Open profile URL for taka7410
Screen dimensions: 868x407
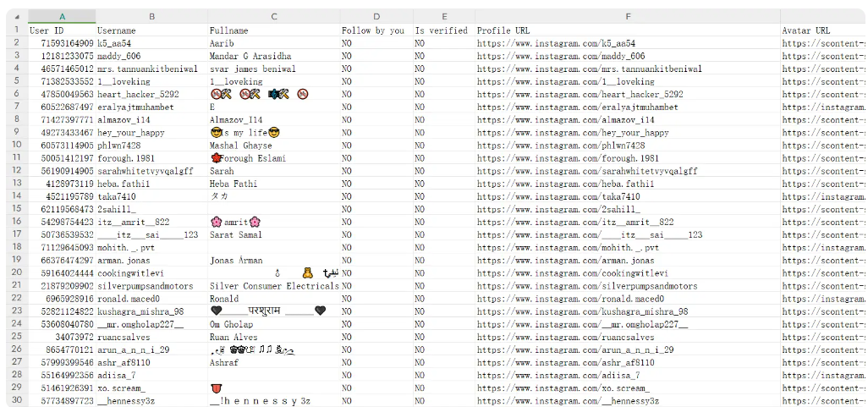pyautogui.click(x=628, y=196)
